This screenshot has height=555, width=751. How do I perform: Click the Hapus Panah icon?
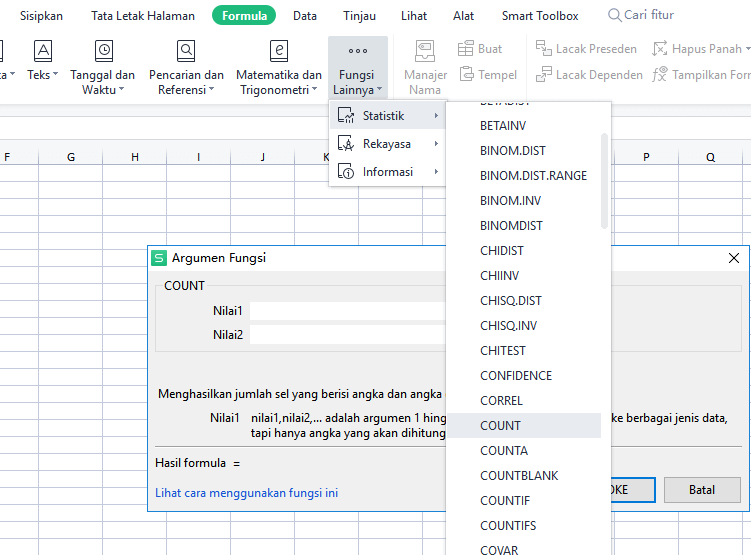pos(660,48)
